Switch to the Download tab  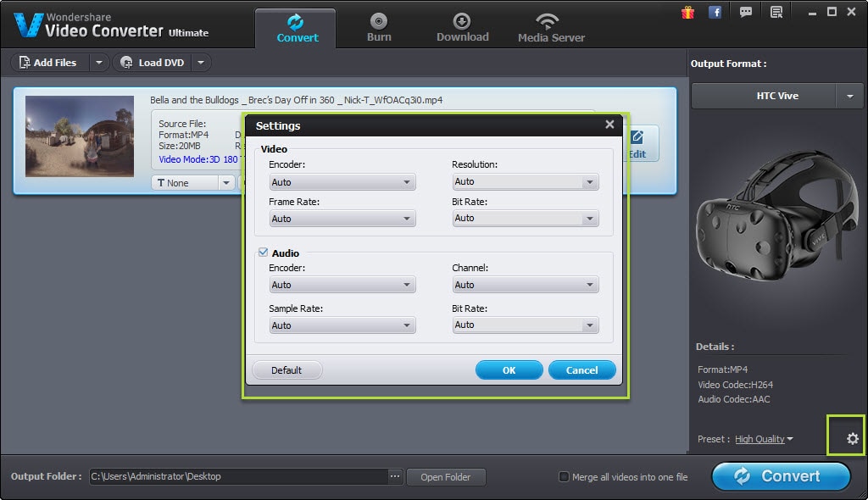(x=462, y=28)
